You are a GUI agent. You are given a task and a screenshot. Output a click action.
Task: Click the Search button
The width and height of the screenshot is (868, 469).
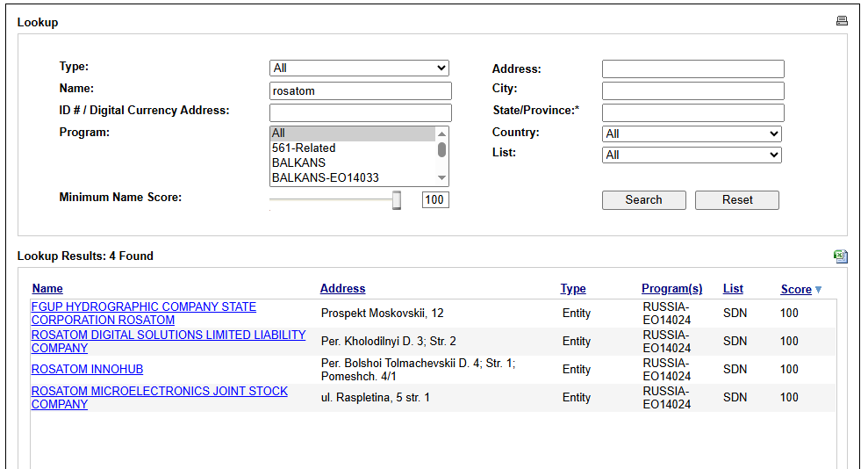point(644,200)
